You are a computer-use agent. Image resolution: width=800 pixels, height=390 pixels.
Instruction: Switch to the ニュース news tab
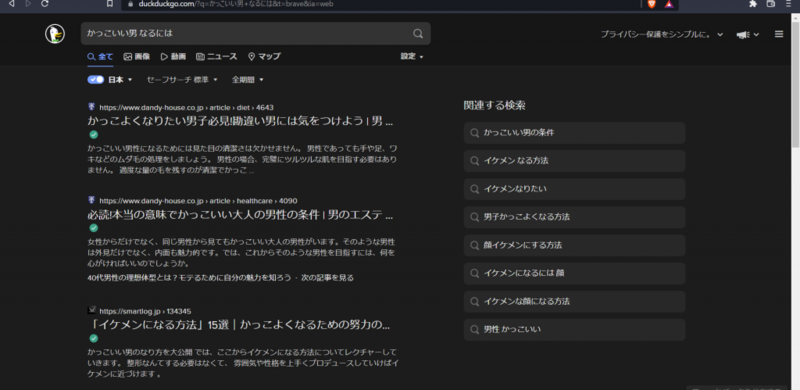(x=217, y=57)
